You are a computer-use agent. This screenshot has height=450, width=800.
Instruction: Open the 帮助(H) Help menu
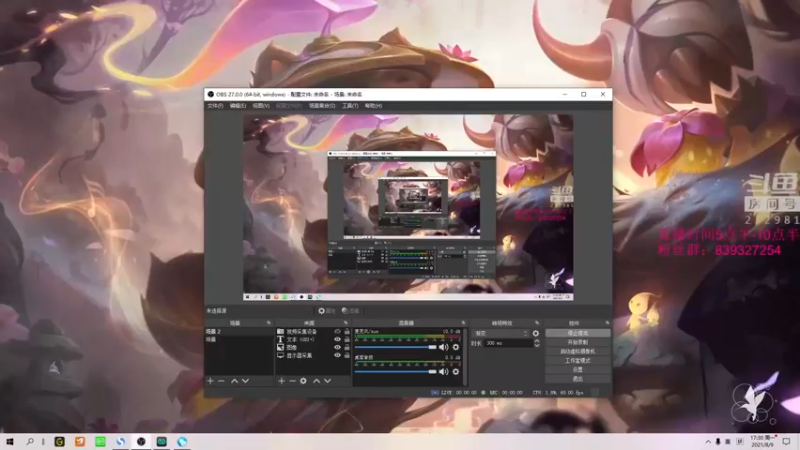(373, 106)
